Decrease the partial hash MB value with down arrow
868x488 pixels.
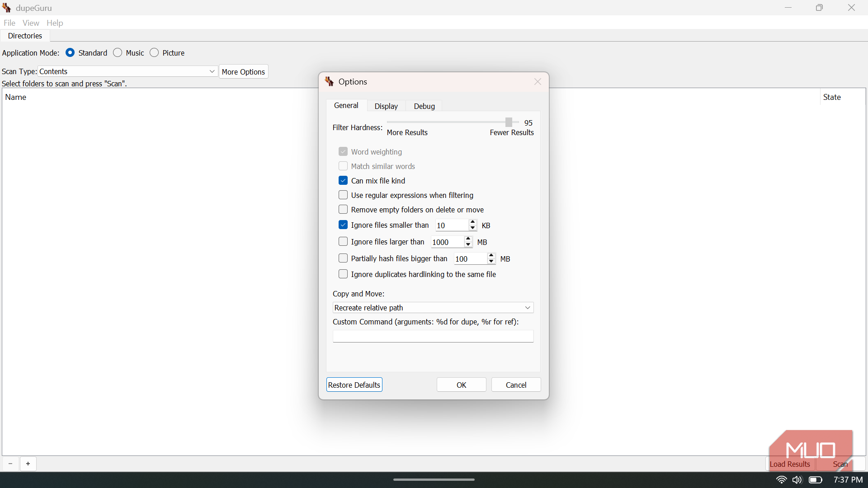click(491, 261)
